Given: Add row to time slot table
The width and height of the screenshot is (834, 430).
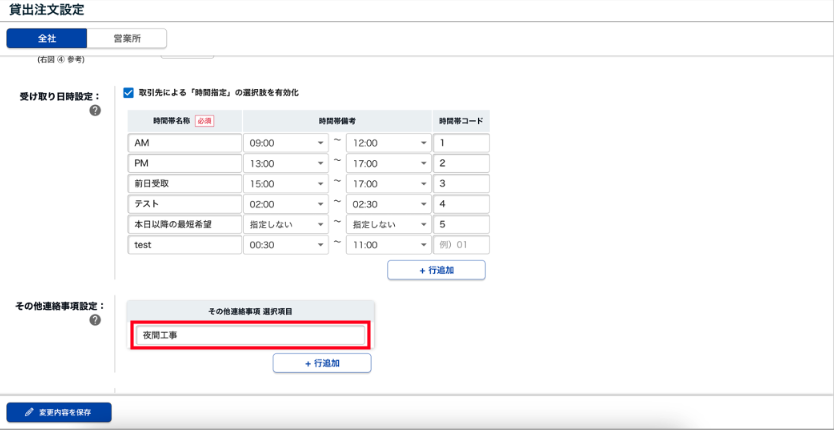Looking at the screenshot, I should point(436,270).
